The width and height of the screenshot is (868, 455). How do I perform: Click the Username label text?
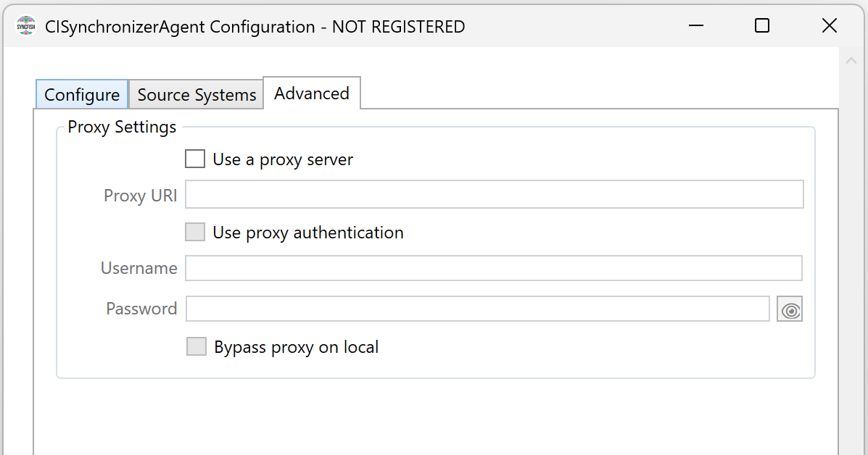[x=139, y=268]
